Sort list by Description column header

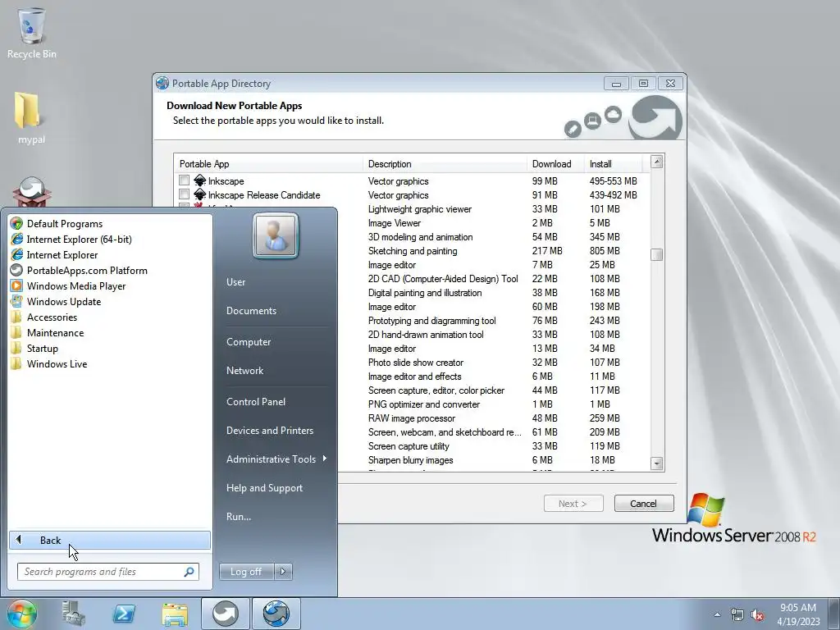click(445, 164)
